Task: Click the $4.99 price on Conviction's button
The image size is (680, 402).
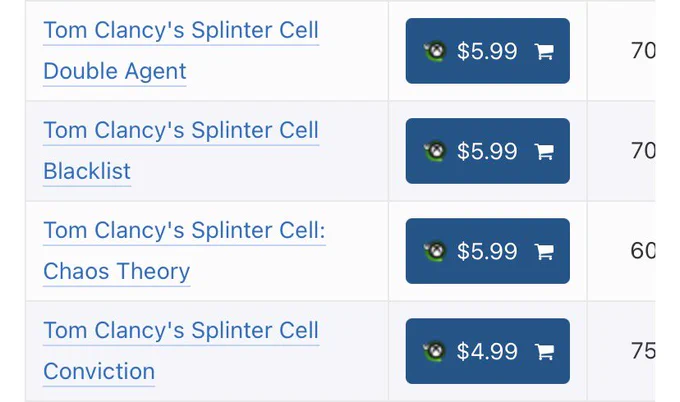Action: pyautogui.click(x=487, y=351)
